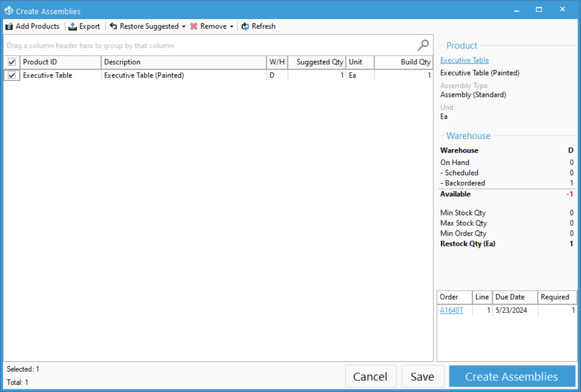Expand the Restore Suggested dropdown arrow
Viewport: 581px width, 392px height.
tap(184, 27)
